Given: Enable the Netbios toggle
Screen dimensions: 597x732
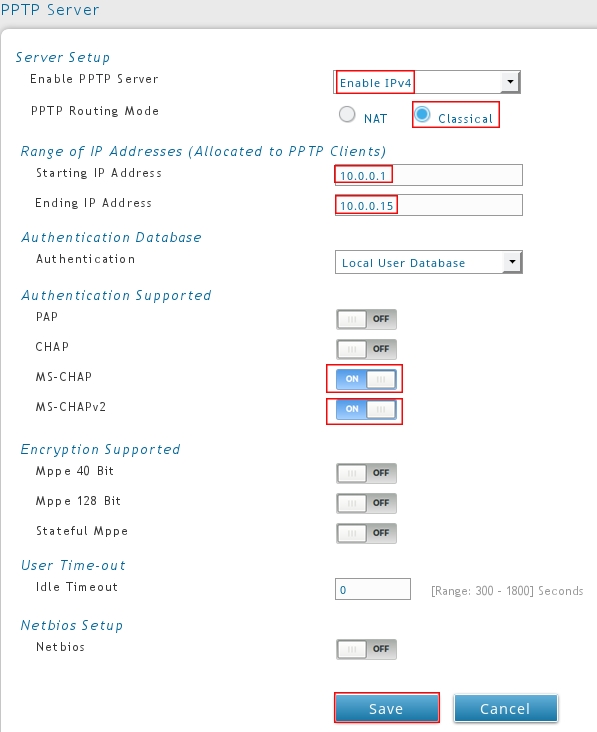Looking at the screenshot, I should click(x=366, y=649).
